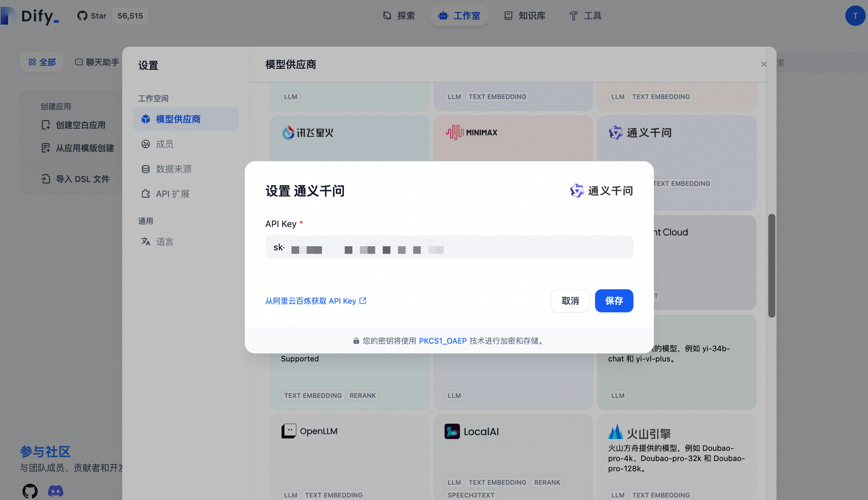Open the 工作室 navigation tab
The height and width of the screenshot is (500, 868).
tap(459, 15)
